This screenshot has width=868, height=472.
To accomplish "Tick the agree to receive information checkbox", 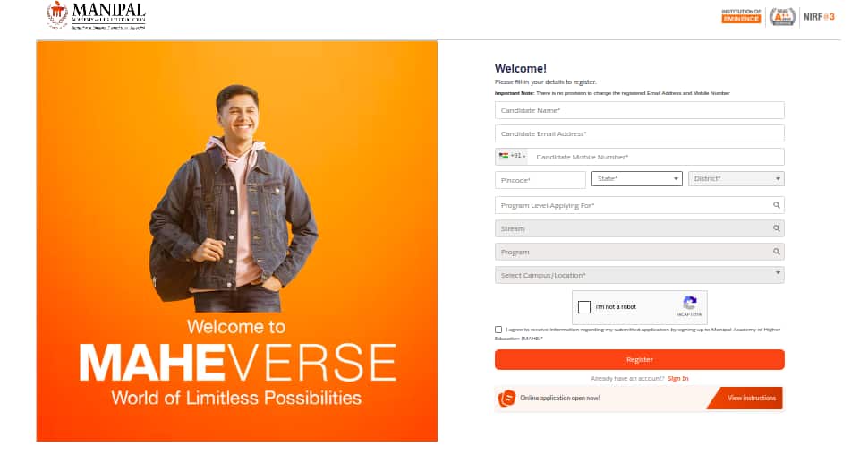I will tap(498, 330).
